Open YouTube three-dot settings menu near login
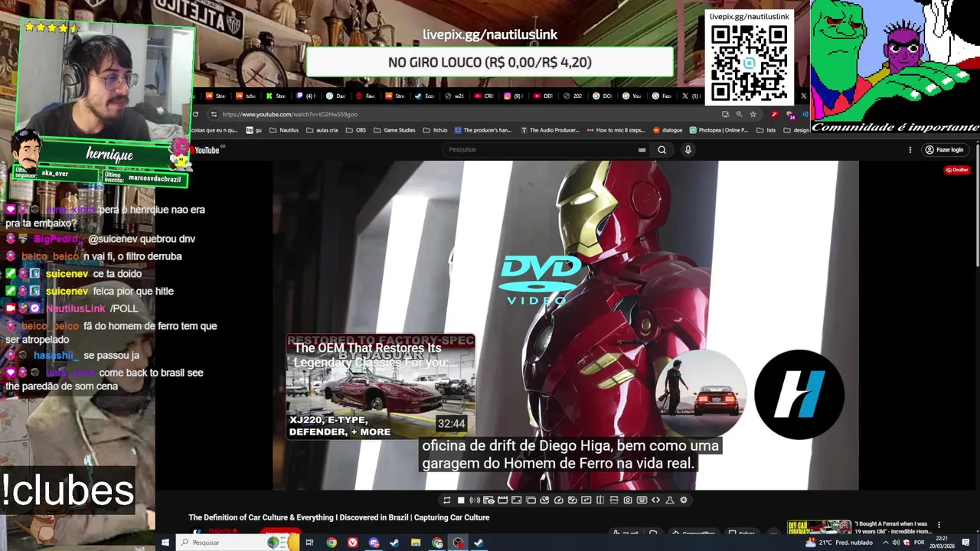980x551 pixels. pos(909,150)
